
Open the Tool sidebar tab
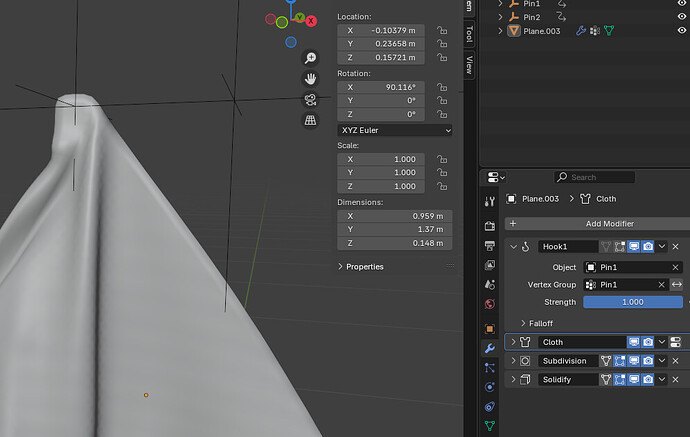point(469,34)
